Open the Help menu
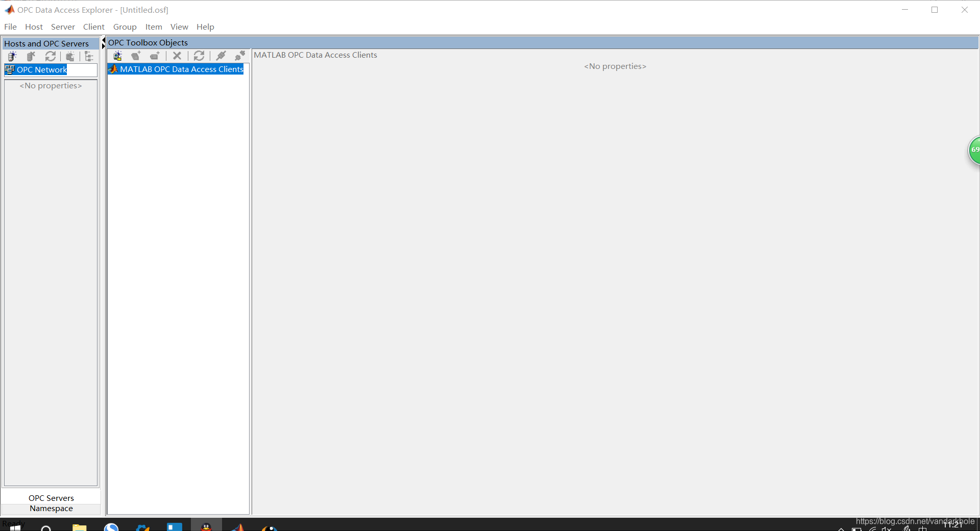 click(205, 27)
